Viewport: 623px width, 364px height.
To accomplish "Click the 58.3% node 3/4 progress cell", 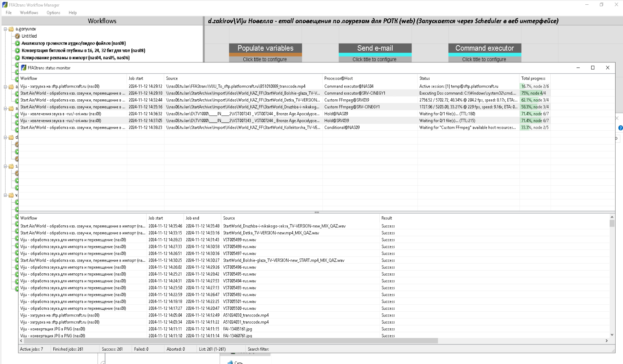I will pyautogui.click(x=535, y=107).
